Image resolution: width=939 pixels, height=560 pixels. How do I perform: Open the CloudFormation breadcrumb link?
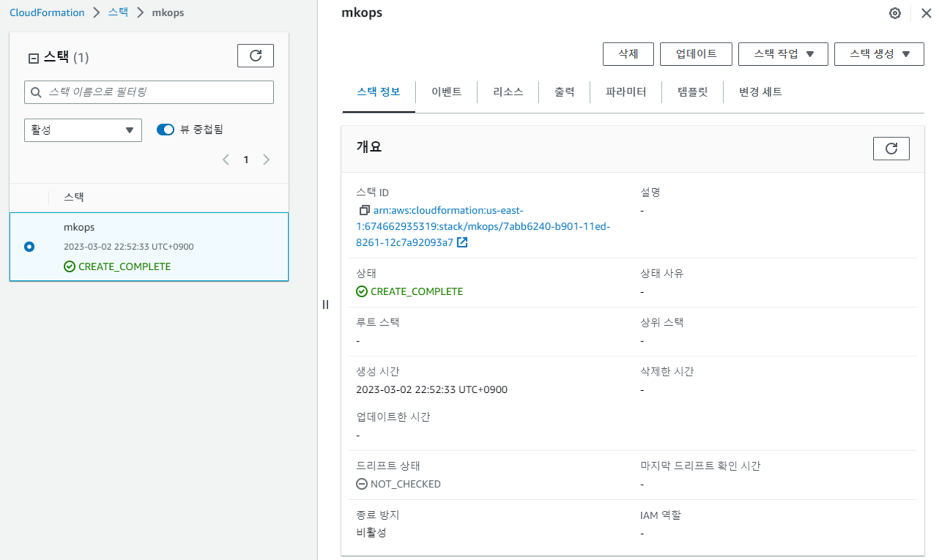pyautogui.click(x=47, y=13)
